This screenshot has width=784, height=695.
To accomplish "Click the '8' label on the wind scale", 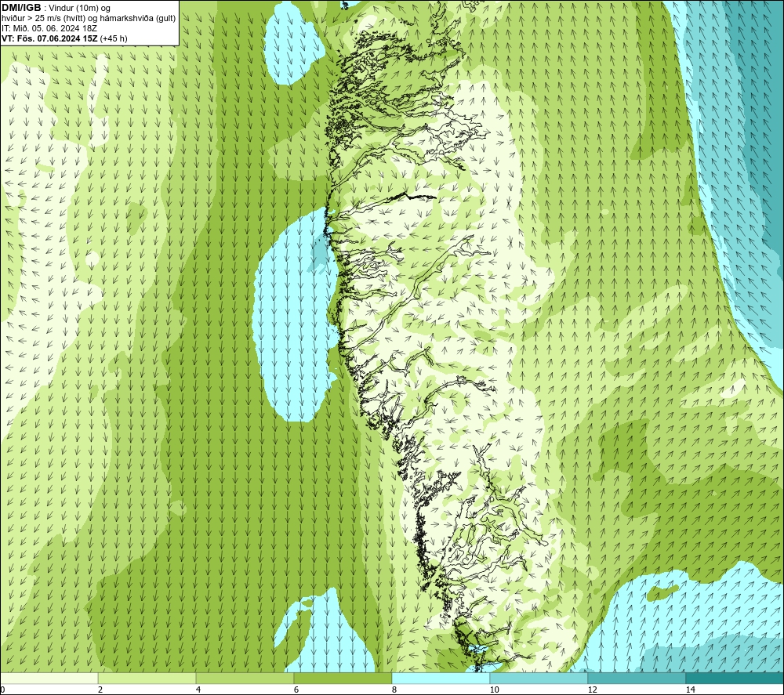I will point(394,690).
